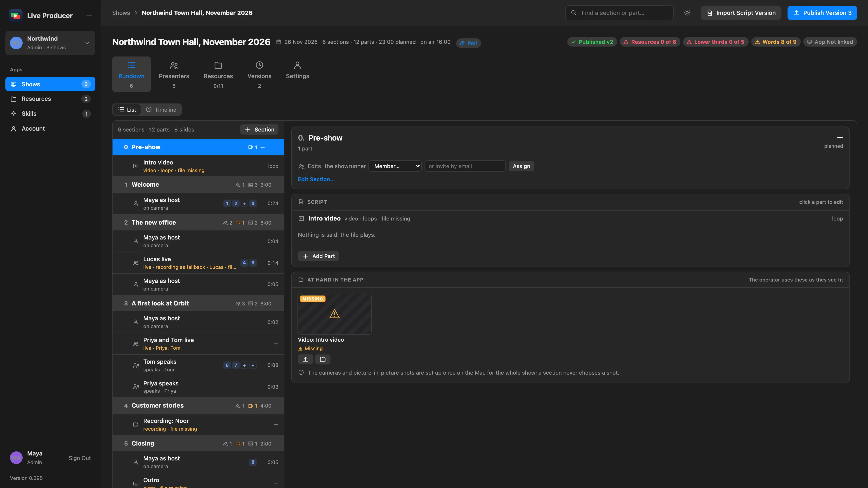868x488 pixels.
Task: Click the folder icon under Video: Intro video
Action: (323, 359)
